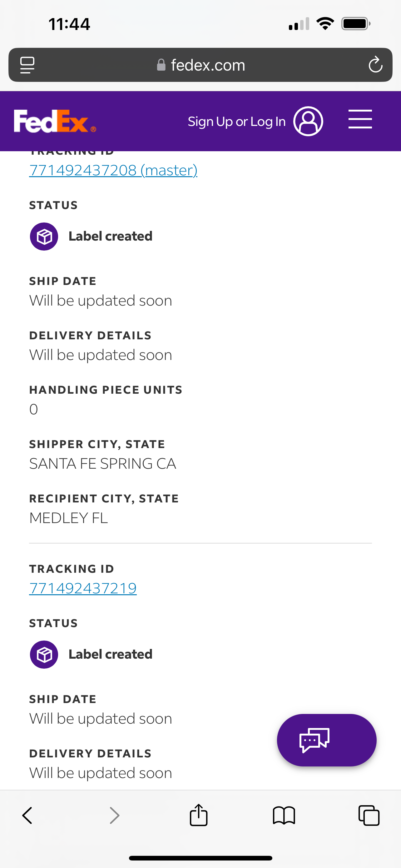Open tracking ID 771492437219

(x=83, y=588)
